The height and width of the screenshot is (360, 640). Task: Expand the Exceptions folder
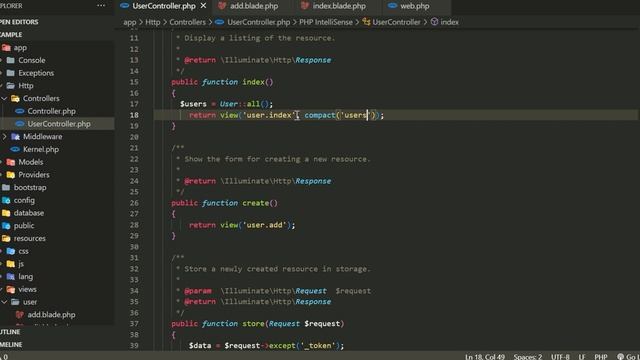tap(36, 73)
